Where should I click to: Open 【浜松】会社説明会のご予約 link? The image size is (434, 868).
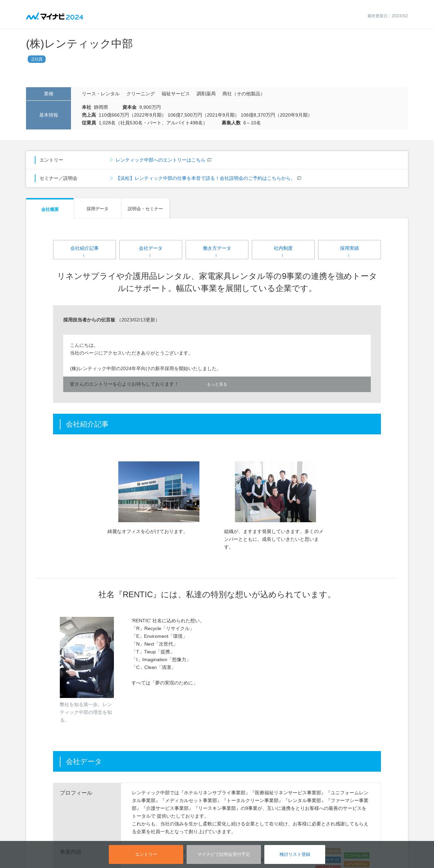(x=205, y=178)
